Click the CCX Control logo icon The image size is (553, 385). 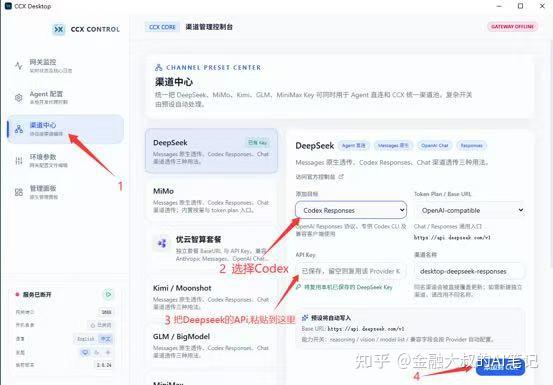(x=59, y=29)
